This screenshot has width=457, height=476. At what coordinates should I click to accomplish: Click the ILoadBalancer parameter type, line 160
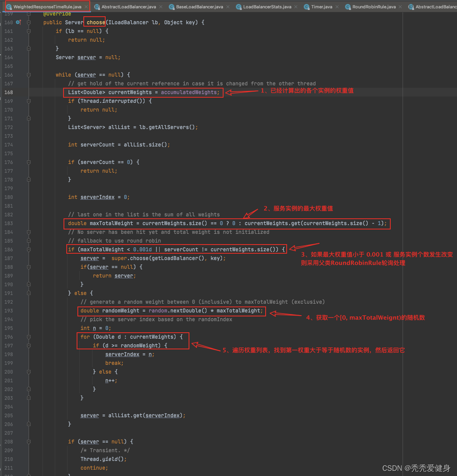click(x=128, y=23)
